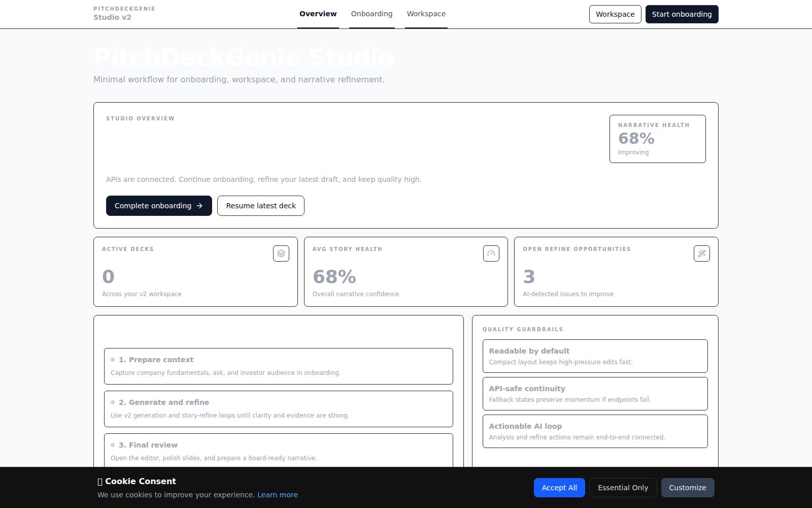Click Resume latest deck
The height and width of the screenshot is (508, 812).
(x=261, y=206)
